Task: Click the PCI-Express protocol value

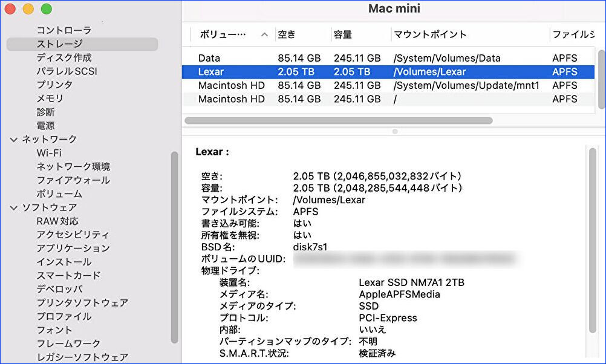Action: (388, 318)
